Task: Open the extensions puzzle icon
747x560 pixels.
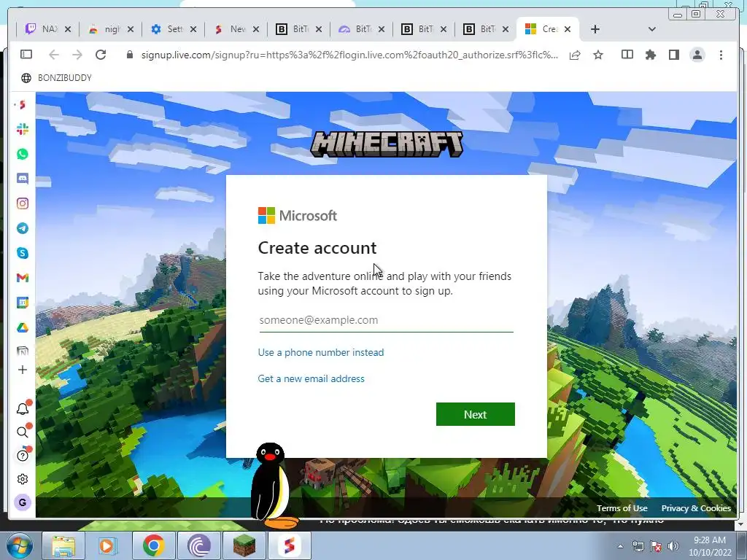Action: click(650, 55)
